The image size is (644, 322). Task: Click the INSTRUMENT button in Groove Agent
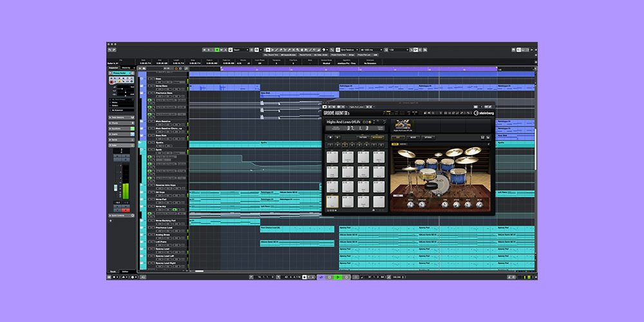377,137
